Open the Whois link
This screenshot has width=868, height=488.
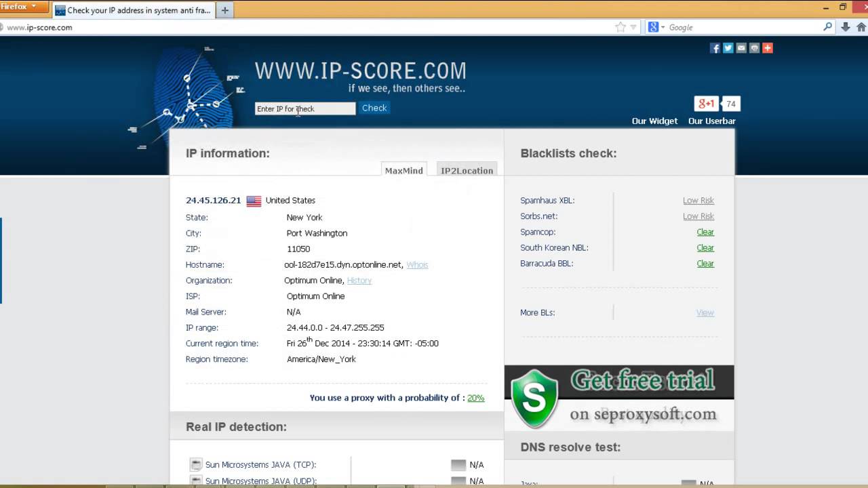click(417, 265)
